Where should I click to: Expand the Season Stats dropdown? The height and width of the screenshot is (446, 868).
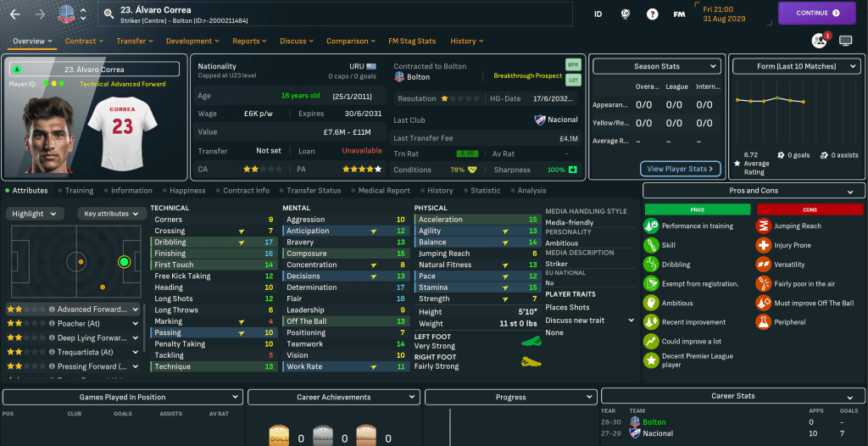[656, 66]
